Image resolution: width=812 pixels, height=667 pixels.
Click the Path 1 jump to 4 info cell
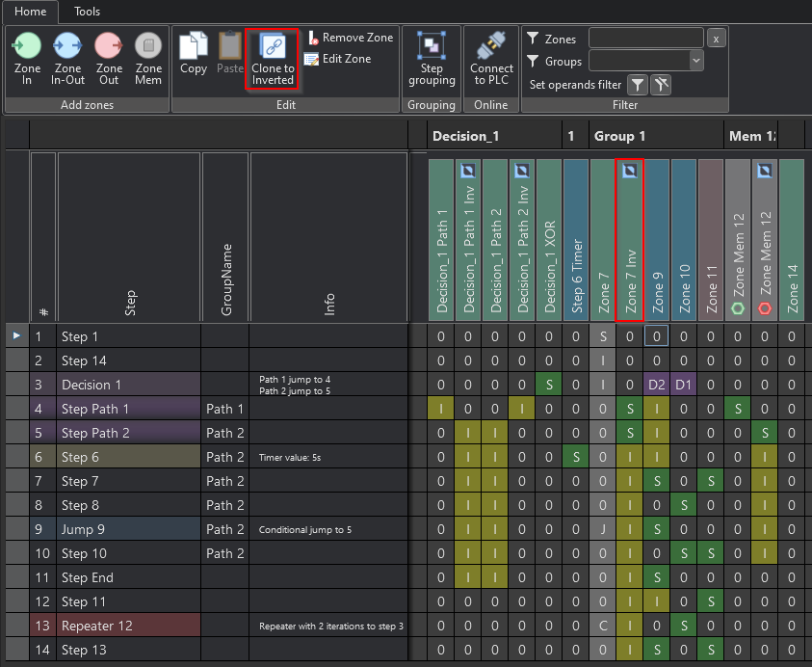pos(328,385)
